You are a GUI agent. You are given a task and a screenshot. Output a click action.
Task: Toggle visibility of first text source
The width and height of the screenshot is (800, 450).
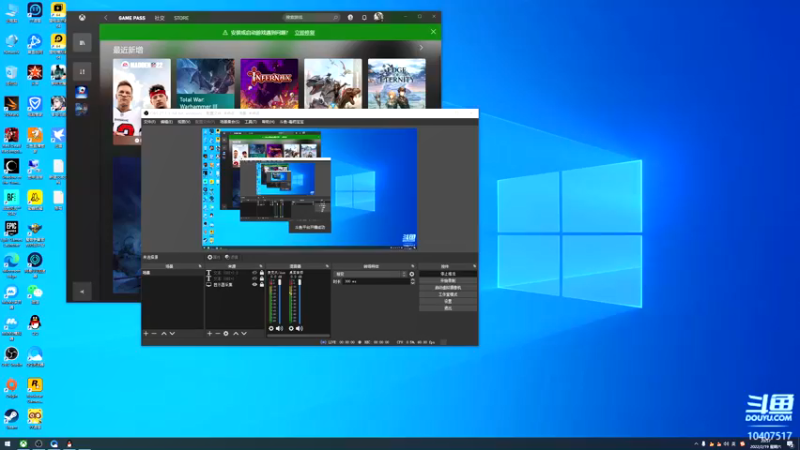click(x=255, y=273)
